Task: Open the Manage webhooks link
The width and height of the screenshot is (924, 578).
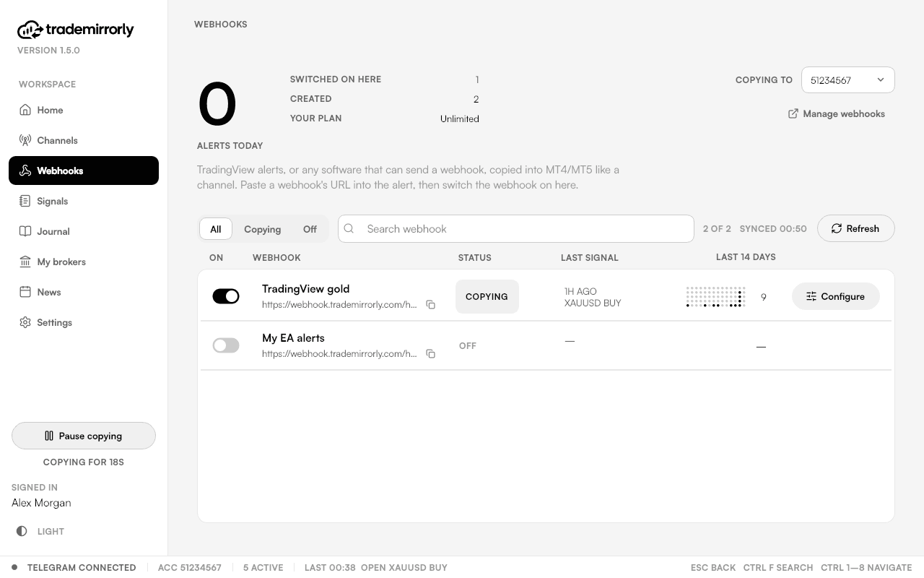Action: pos(837,113)
